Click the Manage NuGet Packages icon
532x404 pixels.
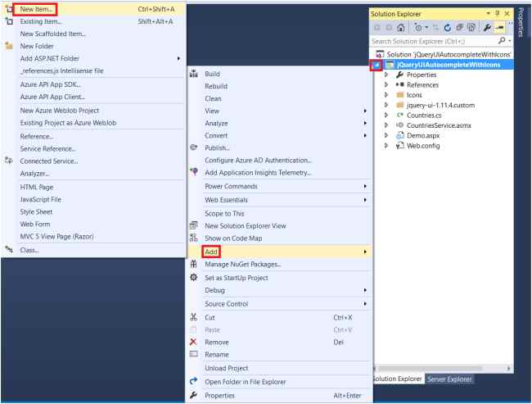click(x=194, y=264)
